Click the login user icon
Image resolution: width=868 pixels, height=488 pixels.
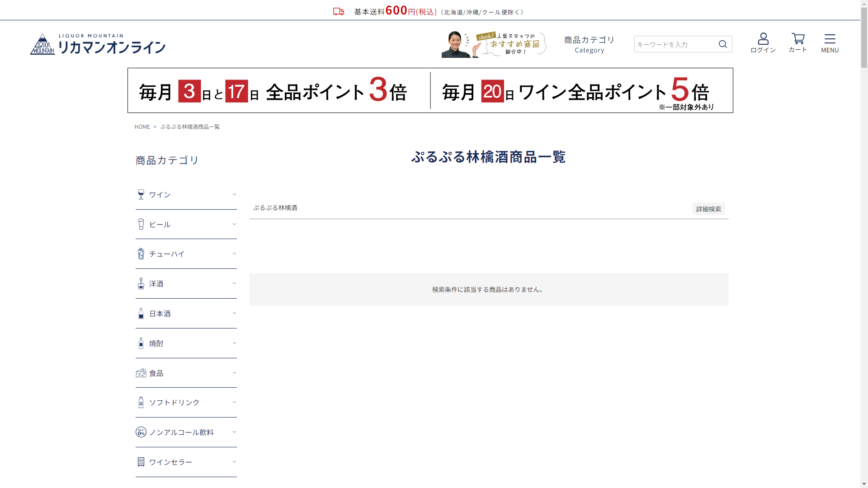tap(763, 39)
